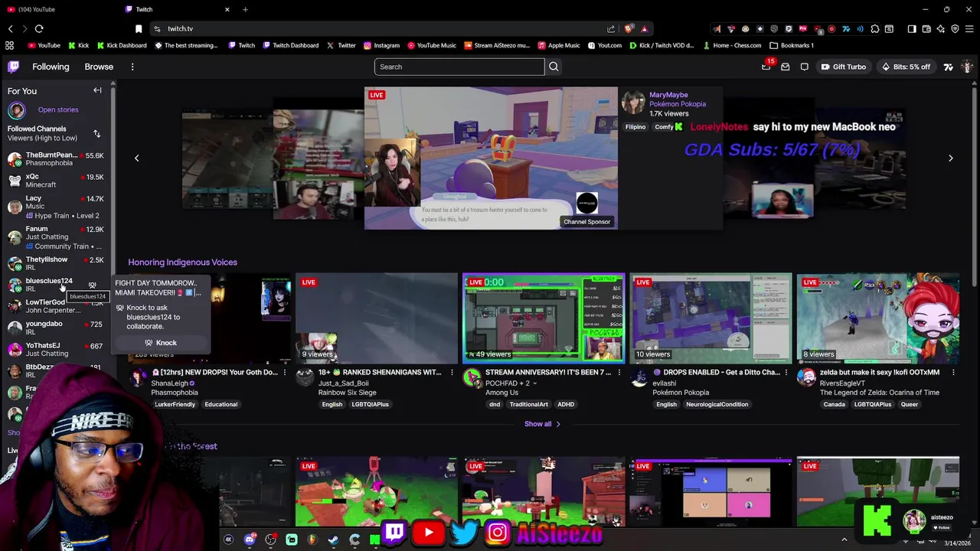The height and width of the screenshot is (551, 980).
Task: Open the Whispers chat bubble icon
Action: tap(804, 67)
